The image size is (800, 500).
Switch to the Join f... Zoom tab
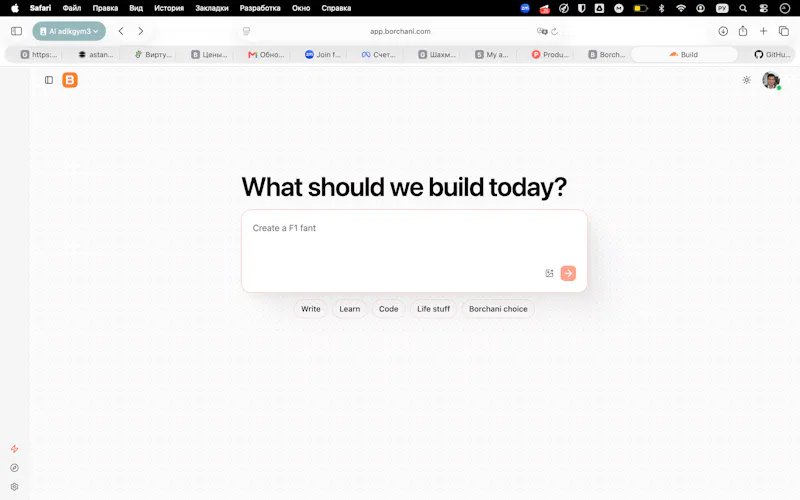[322, 54]
